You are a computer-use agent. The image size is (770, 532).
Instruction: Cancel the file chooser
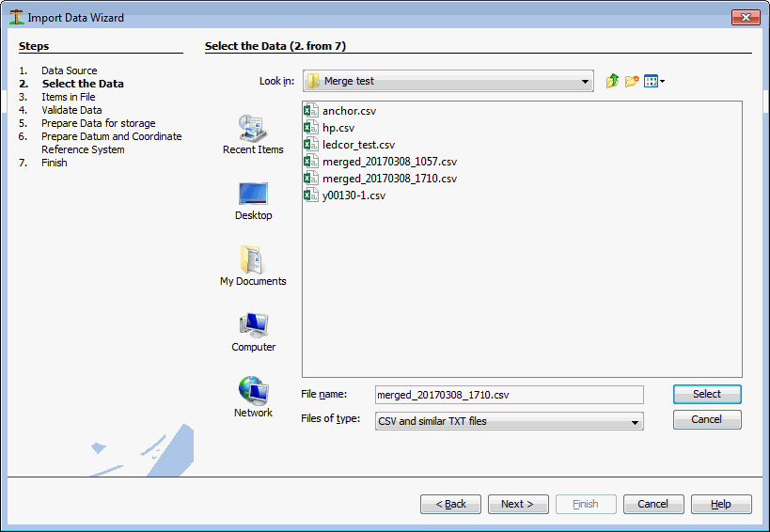click(707, 419)
